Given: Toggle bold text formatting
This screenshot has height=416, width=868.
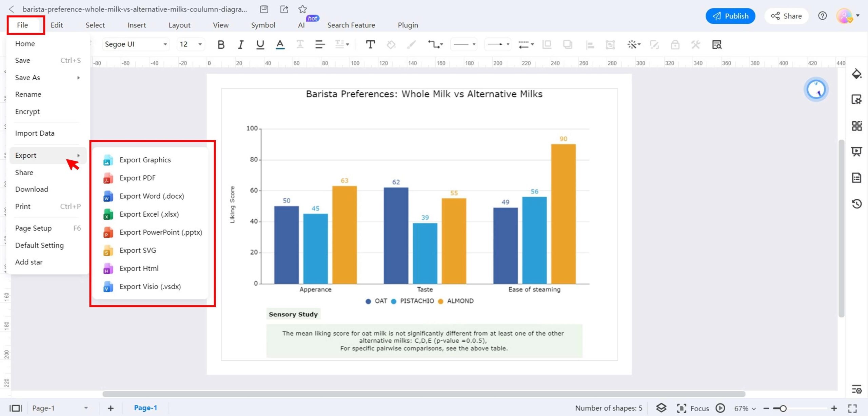Looking at the screenshot, I should (221, 44).
